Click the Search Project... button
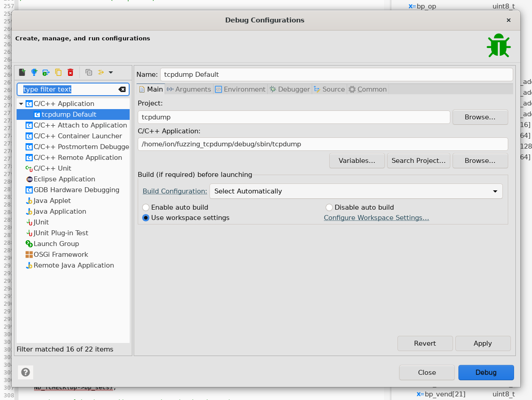The width and height of the screenshot is (532, 400). 419,161
